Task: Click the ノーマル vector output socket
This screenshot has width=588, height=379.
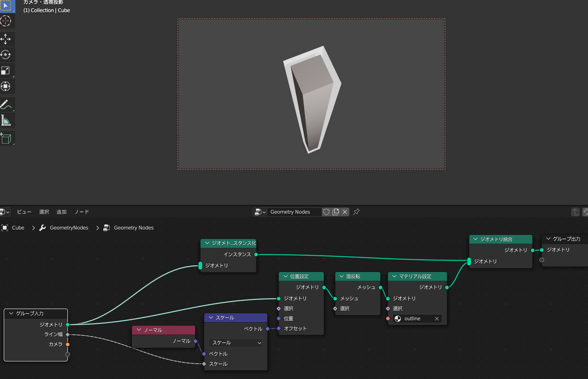Action: [195, 341]
